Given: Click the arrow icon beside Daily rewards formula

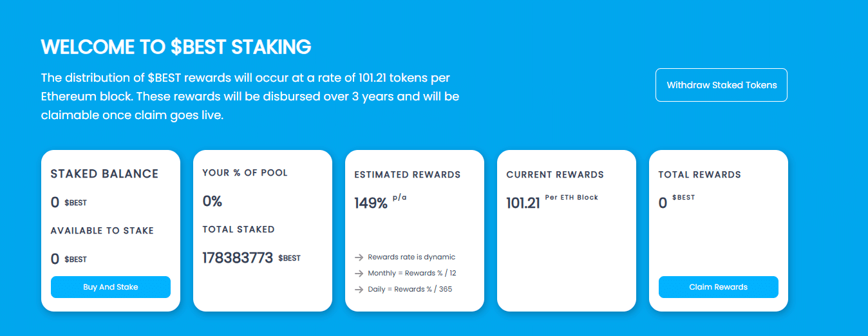Looking at the screenshot, I should (x=359, y=290).
